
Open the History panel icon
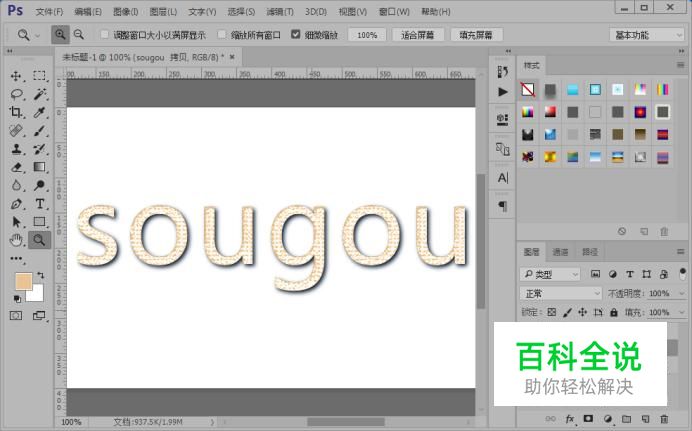[503, 71]
